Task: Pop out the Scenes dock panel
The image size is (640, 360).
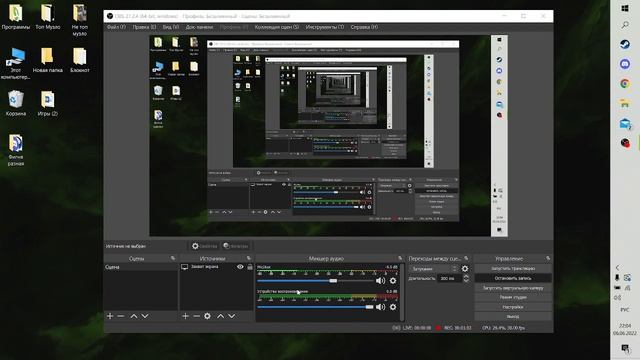Action: (173, 258)
